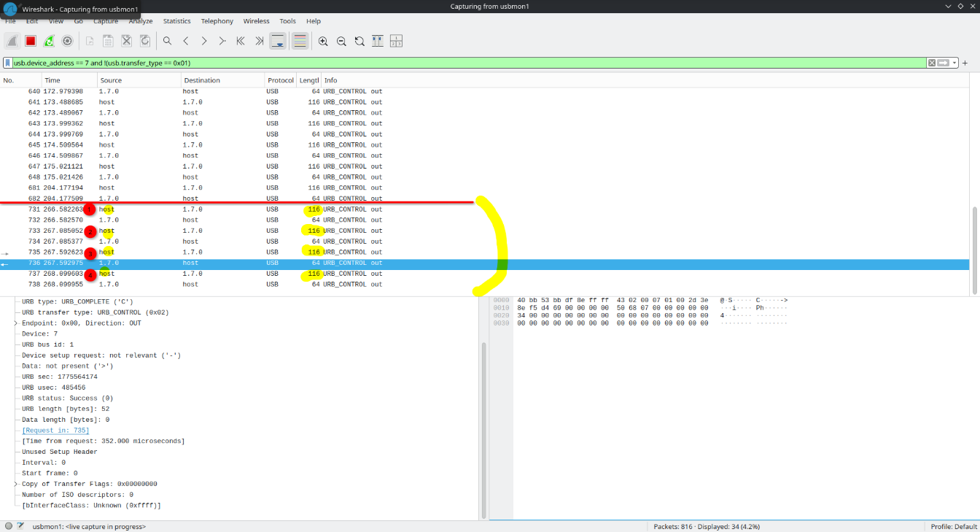Open the Analyze menu

(141, 21)
